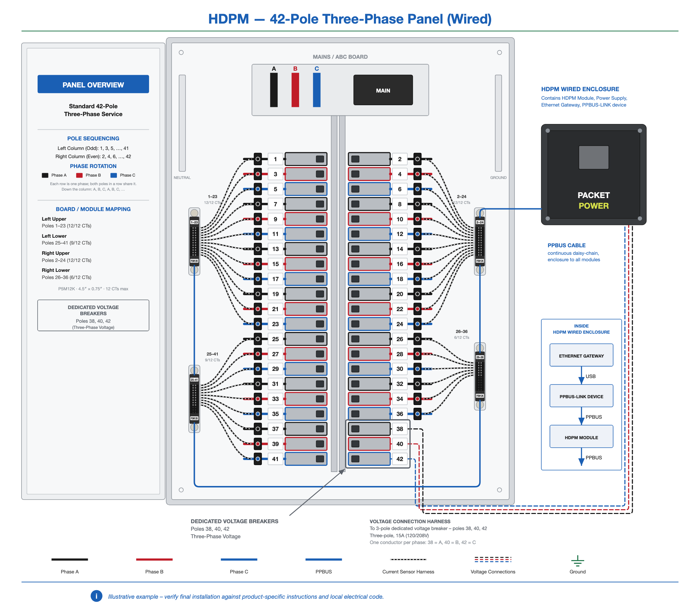Click the Voltage Connections legend lines
This screenshot has height=612, width=700.
pos(493,559)
